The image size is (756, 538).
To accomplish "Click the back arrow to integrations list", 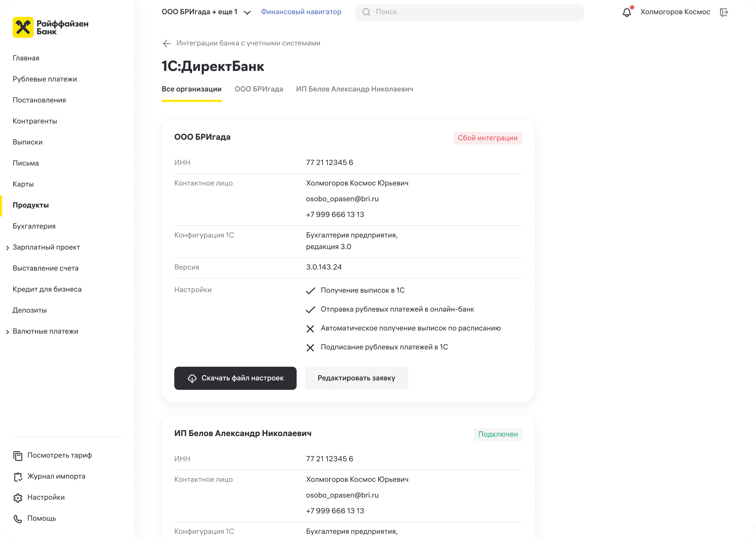I will point(166,43).
